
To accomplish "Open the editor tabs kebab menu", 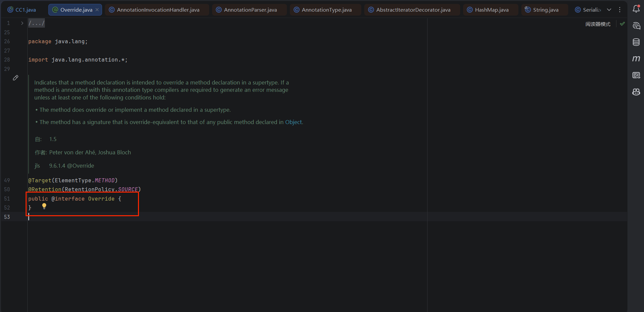I will click(x=620, y=10).
